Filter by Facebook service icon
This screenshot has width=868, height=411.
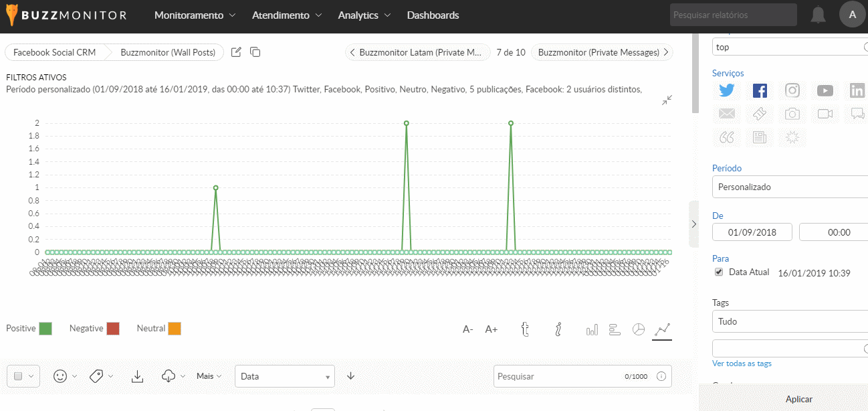coord(760,91)
